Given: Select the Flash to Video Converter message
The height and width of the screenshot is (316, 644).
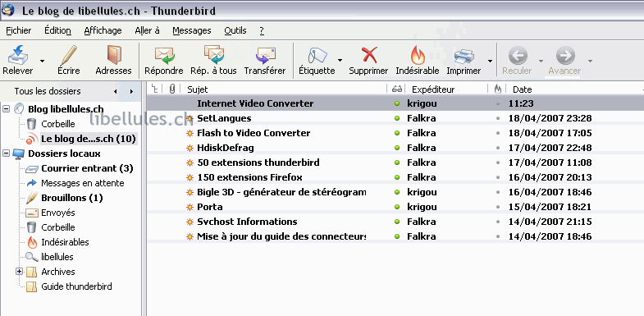Looking at the screenshot, I should tap(253, 133).
